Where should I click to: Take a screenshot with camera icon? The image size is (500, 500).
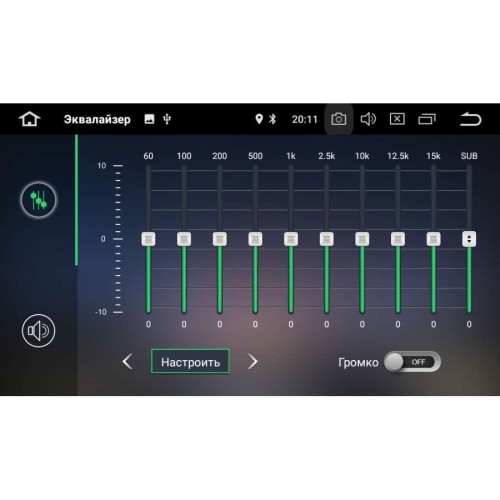point(339,119)
